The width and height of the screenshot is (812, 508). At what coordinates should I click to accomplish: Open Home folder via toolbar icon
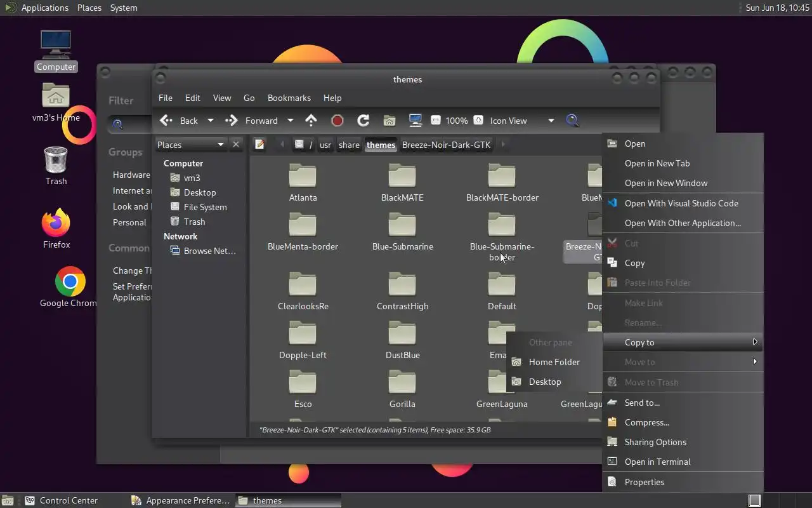coord(390,121)
